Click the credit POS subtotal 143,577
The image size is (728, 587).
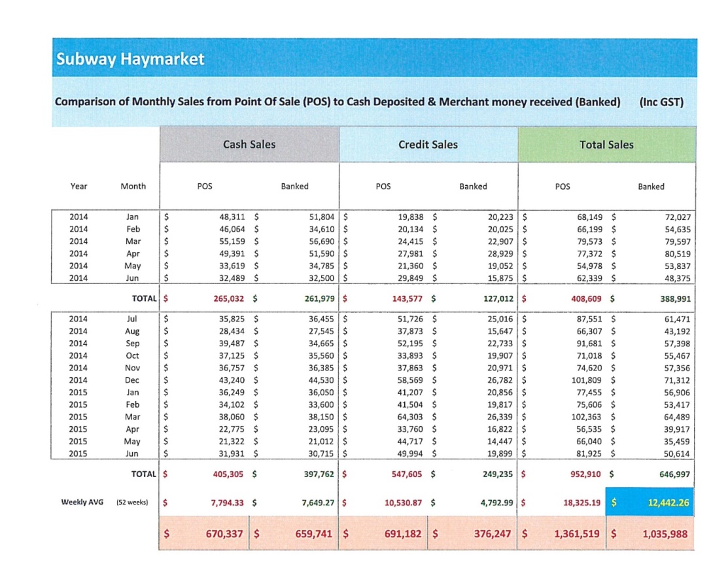[x=407, y=298]
